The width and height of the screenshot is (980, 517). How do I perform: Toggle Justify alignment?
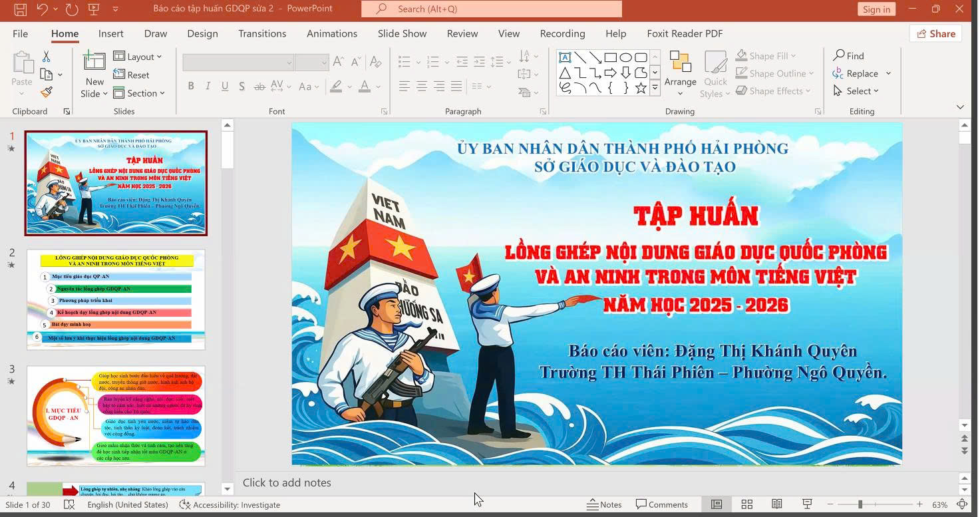pos(456,86)
